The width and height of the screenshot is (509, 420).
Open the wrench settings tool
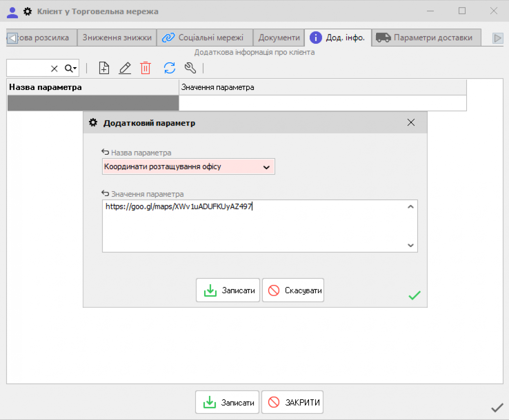[190, 68]
